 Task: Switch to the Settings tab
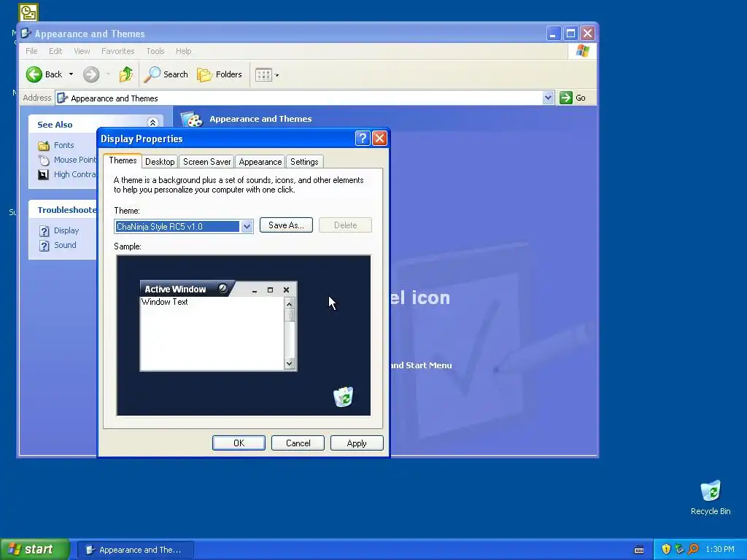click(304, 162)
